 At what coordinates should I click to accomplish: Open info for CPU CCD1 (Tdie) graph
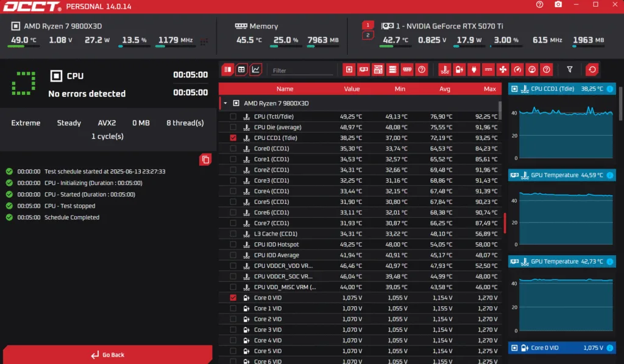click(x=609, y=89)
